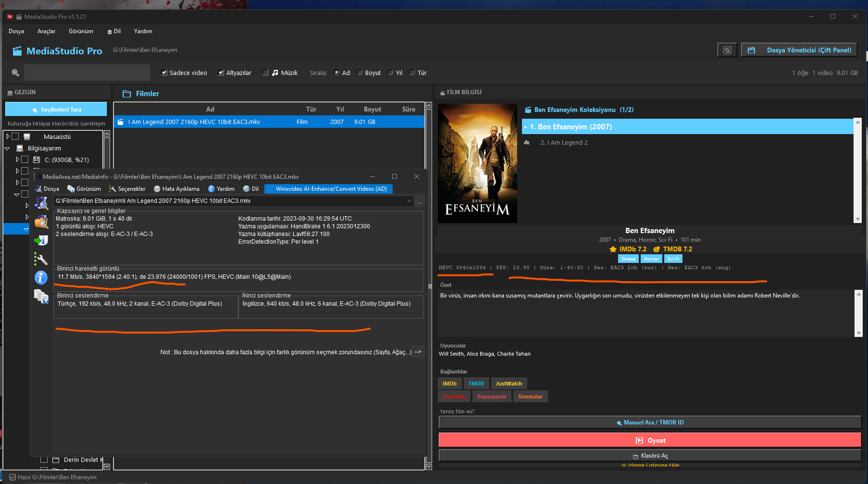
Task: Select the Ad sort radio button
Action: point(337,73)
